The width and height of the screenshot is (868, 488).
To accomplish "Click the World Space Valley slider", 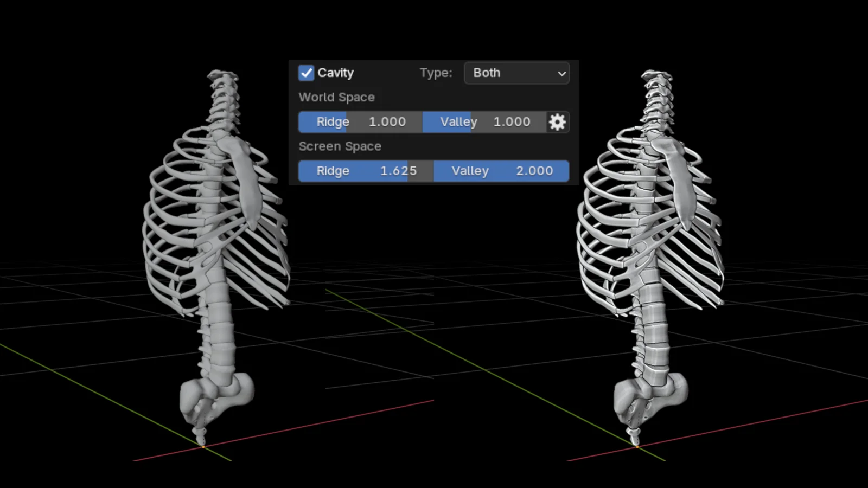I will (x=484, y=122).
